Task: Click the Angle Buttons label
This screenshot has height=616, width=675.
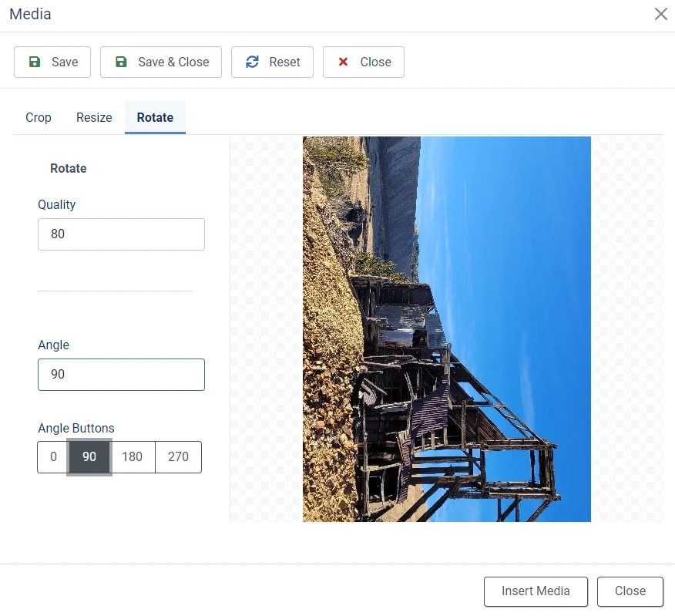Action: (x=76, y=428)
